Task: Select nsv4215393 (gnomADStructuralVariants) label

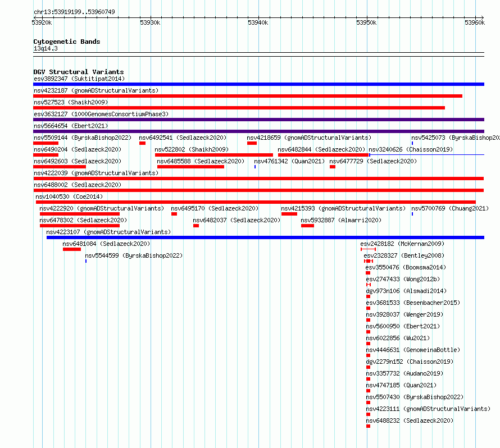Action: [343, 208]
